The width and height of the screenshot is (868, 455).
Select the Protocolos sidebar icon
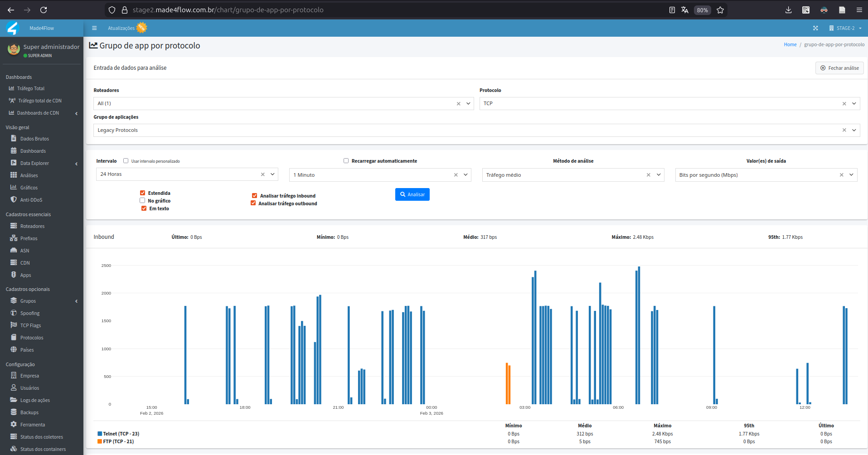click(14, 337)
